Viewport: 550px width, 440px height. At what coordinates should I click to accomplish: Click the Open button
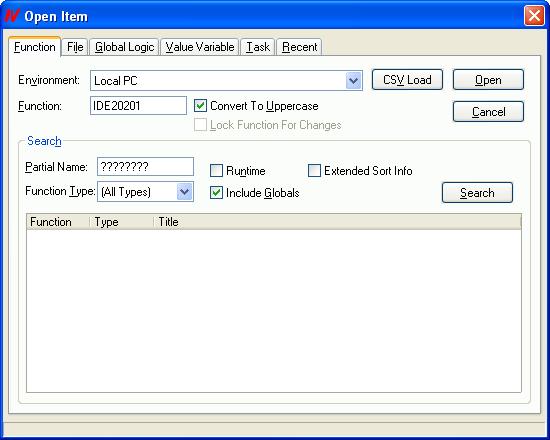[488, 80]
